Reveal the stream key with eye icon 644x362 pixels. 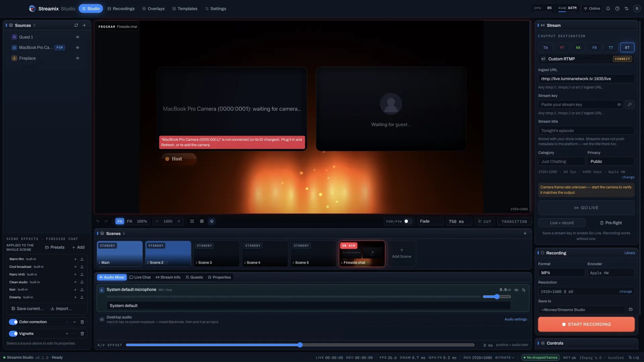[619, 105]
